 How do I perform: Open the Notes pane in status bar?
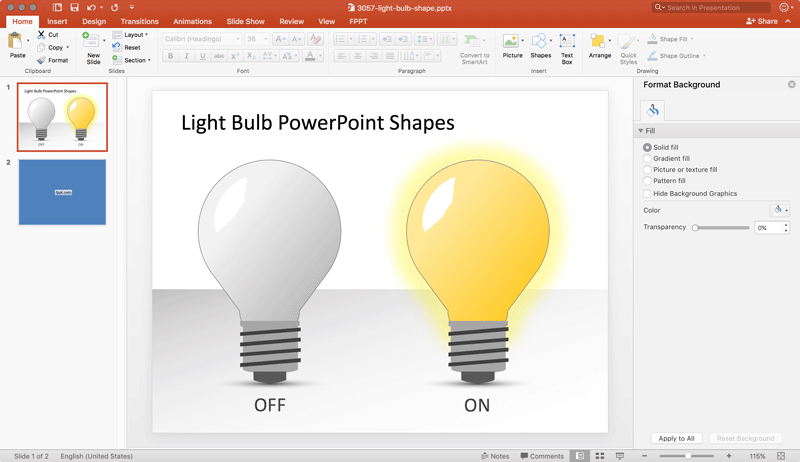click(x=495, y=456)
